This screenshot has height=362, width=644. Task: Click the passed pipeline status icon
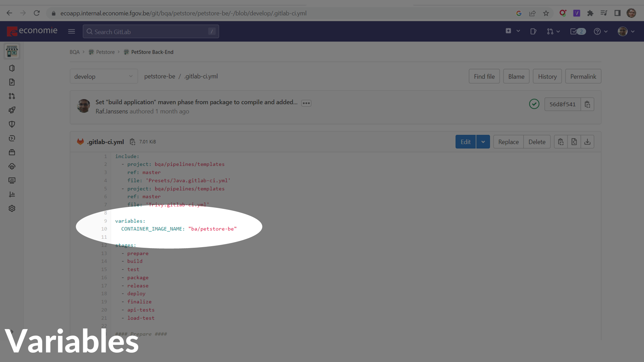click(534, 104)
